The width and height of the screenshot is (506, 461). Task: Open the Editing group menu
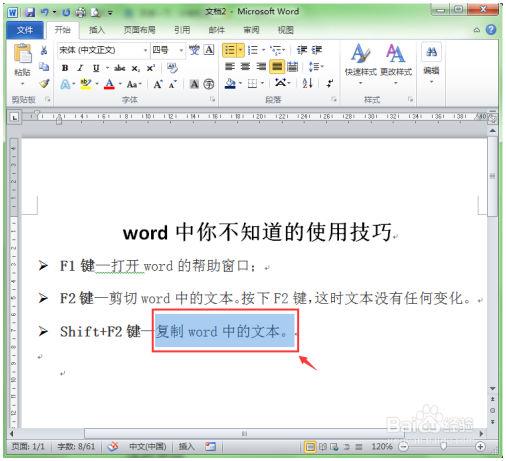point(431,63)
